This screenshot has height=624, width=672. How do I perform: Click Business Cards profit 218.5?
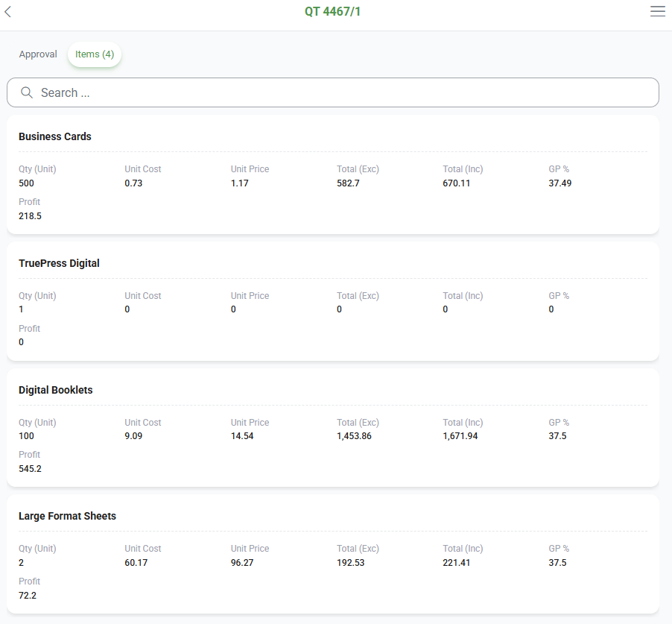click(30, 216)
